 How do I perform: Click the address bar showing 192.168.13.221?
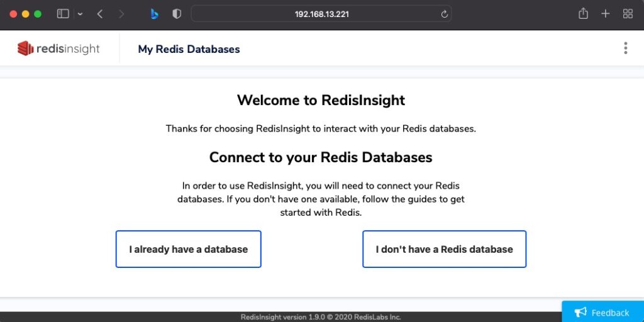tap(321, 14)
